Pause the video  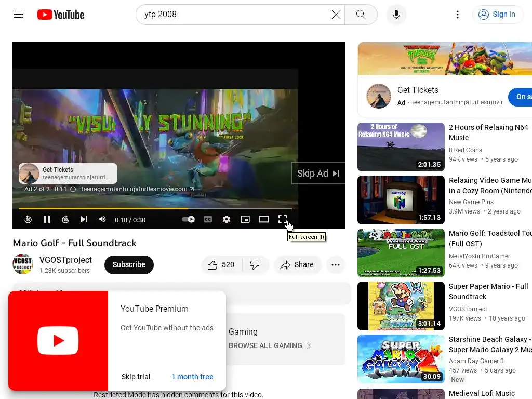47,220
